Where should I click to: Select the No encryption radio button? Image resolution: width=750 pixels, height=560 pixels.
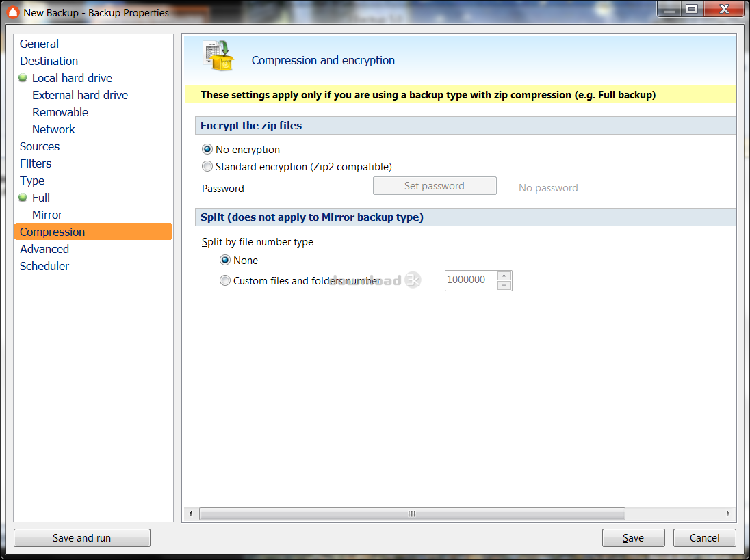pyautogui.click(x=207, y=150)
